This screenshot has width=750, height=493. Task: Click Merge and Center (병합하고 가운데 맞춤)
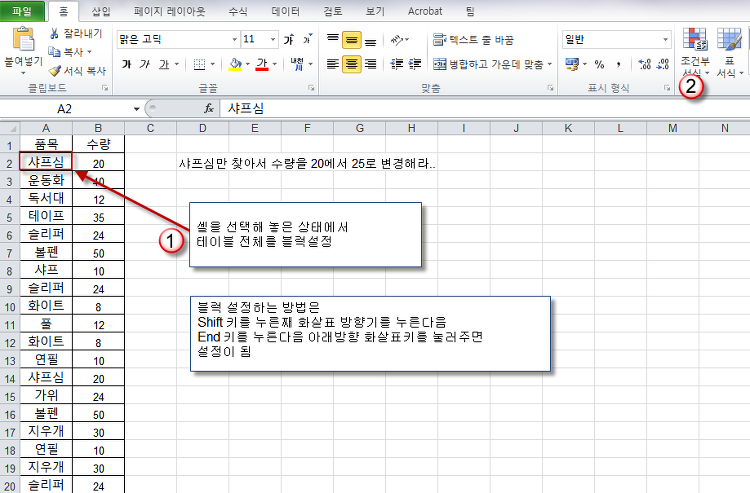(488, 64)
